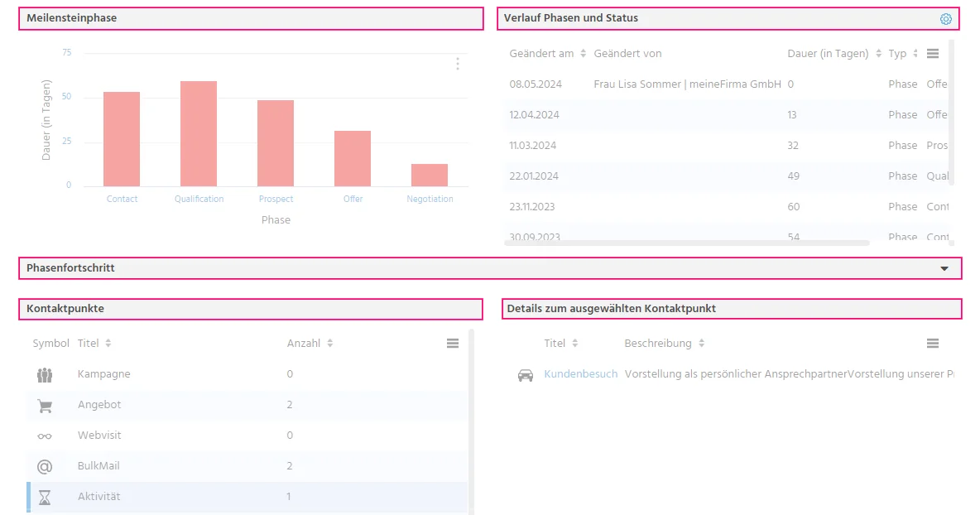Open column menu icon in Verlauf table

point(933,54)
